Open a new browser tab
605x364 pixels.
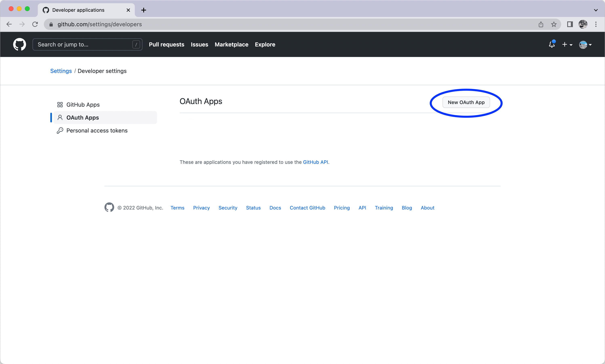(x=144, y=10)
